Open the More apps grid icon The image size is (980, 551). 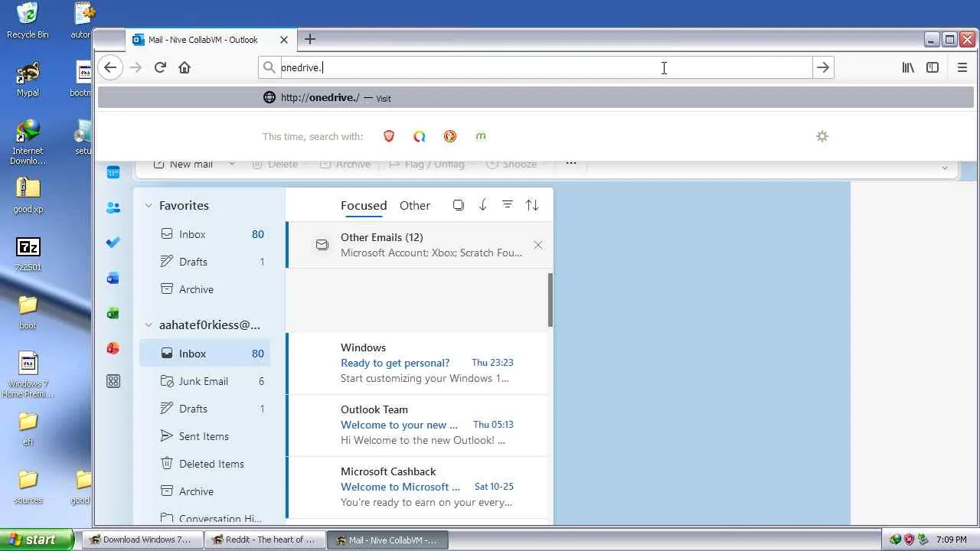pos(113,381)
